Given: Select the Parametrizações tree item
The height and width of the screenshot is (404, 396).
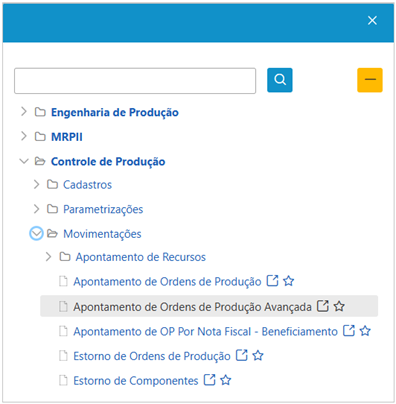Looking at the screenshot, I should click(103, 209).
